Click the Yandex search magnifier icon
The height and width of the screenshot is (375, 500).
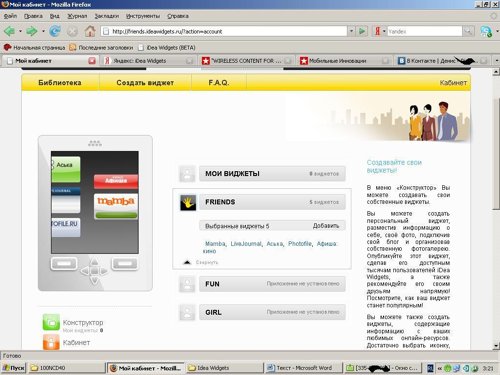click(468, 31)
